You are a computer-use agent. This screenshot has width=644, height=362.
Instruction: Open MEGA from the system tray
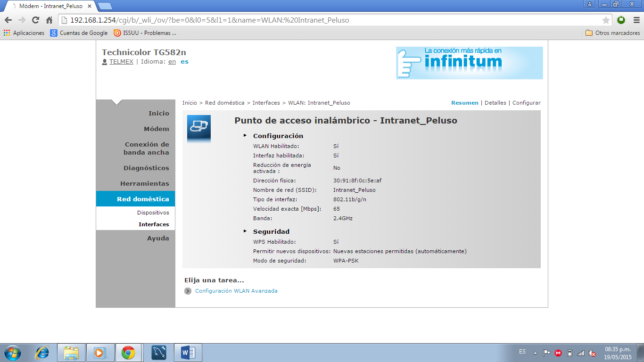click(558, 352)
